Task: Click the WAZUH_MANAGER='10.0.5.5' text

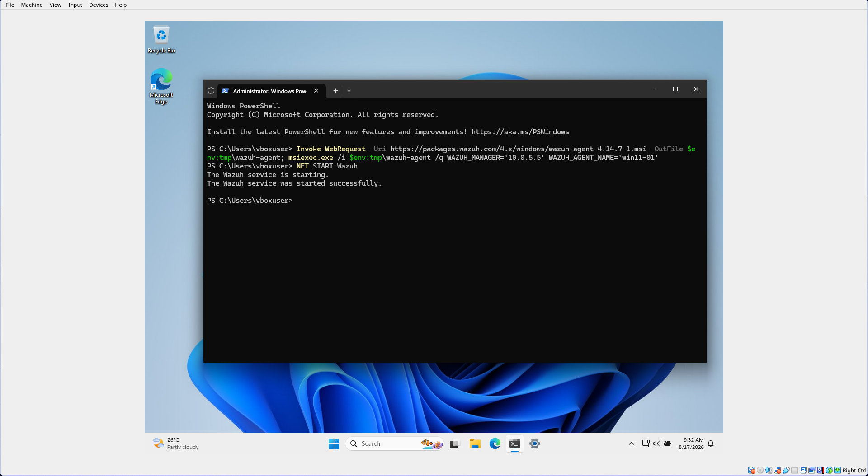Action: coord(495,158)
